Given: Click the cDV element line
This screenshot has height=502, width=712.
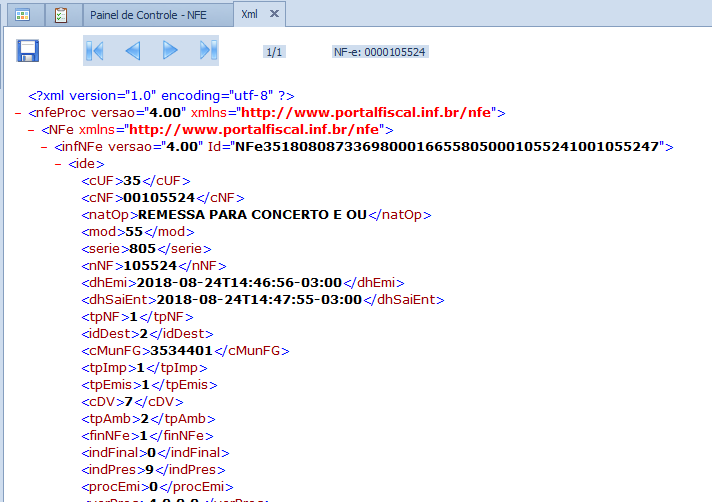Looking at the screenshot, I should (x=132, y=402).
